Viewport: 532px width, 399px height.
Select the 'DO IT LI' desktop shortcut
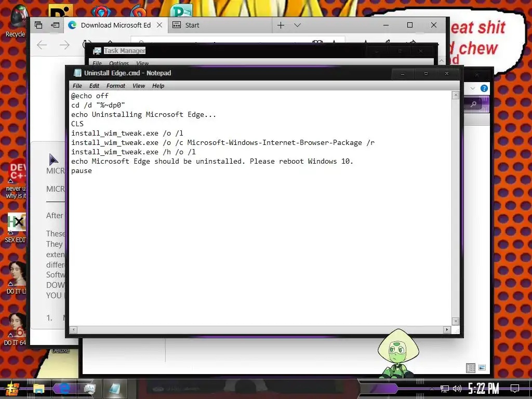16,277
